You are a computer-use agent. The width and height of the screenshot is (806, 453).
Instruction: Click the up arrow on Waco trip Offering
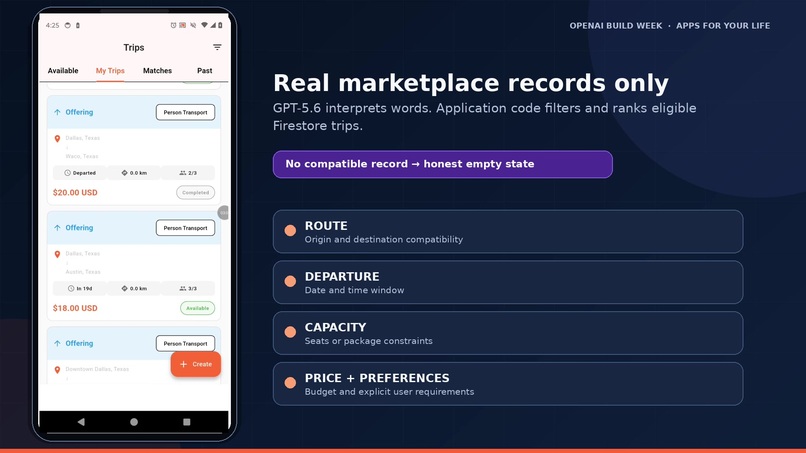(57, 112)
